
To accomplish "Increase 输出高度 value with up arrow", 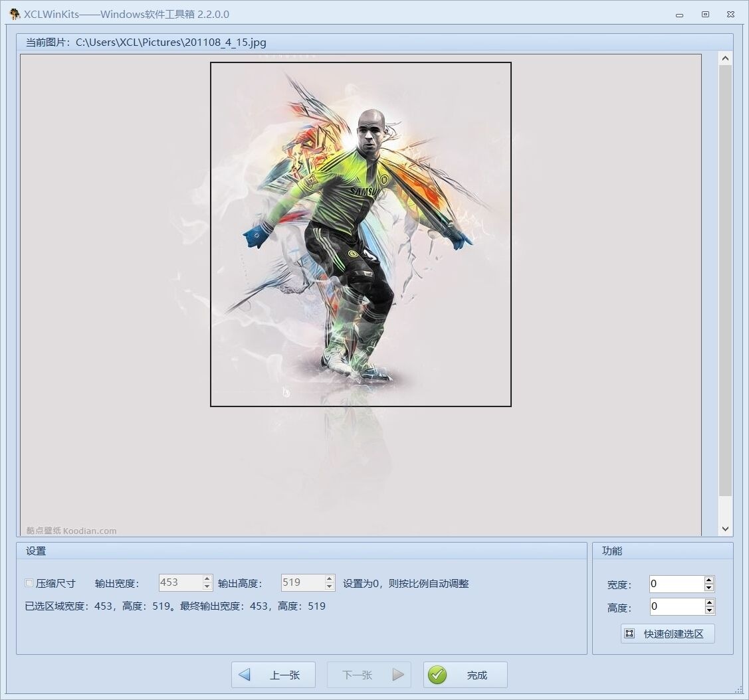I will coord(330,578).
